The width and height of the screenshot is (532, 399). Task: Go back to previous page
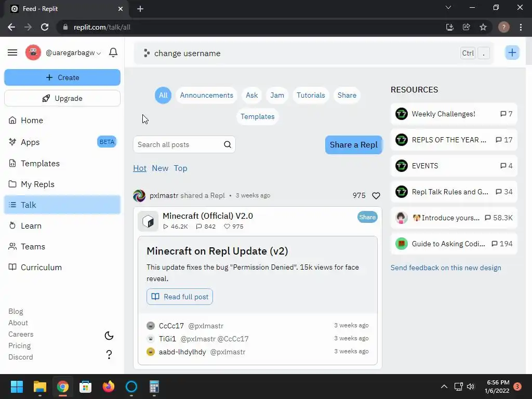click(x=11, y=27)
